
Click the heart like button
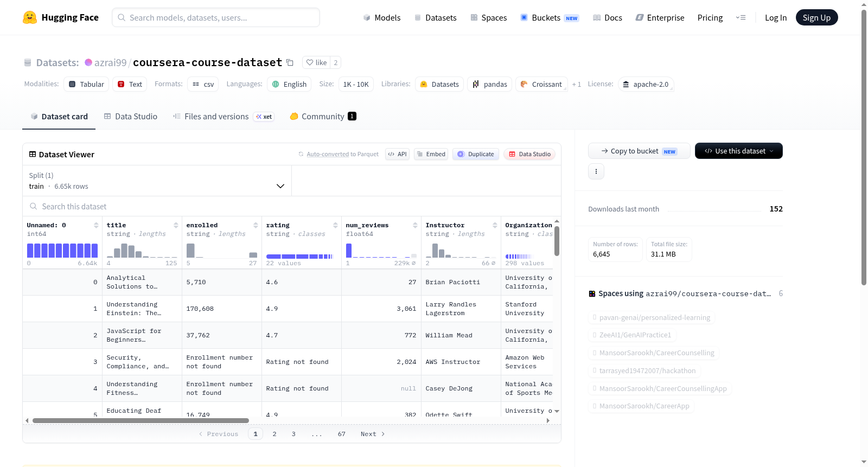(316, 62)
